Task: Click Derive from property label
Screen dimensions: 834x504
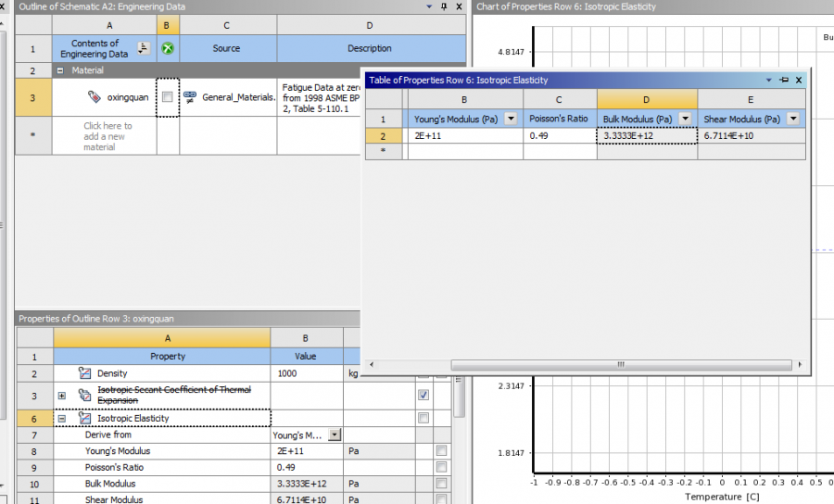Action: click(108, 435)
